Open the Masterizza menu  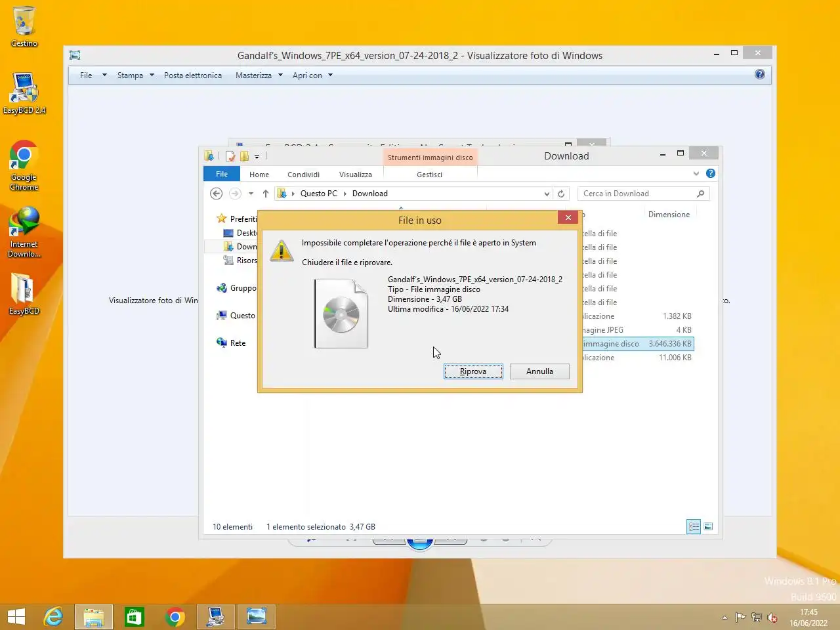coord(259,75)
